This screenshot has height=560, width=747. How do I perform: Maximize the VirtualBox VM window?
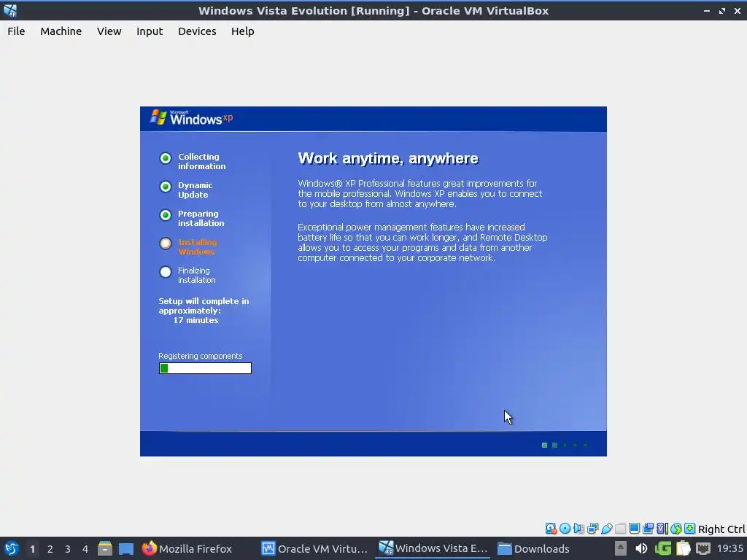coord(722,10)
